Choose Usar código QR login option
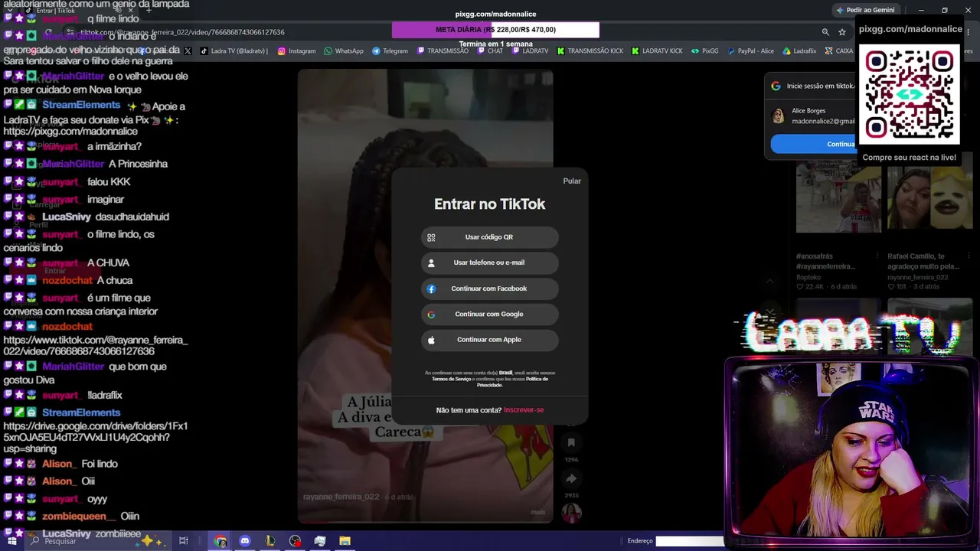Image resolution: width=980 pixels, height=551 pixels. 490,237
